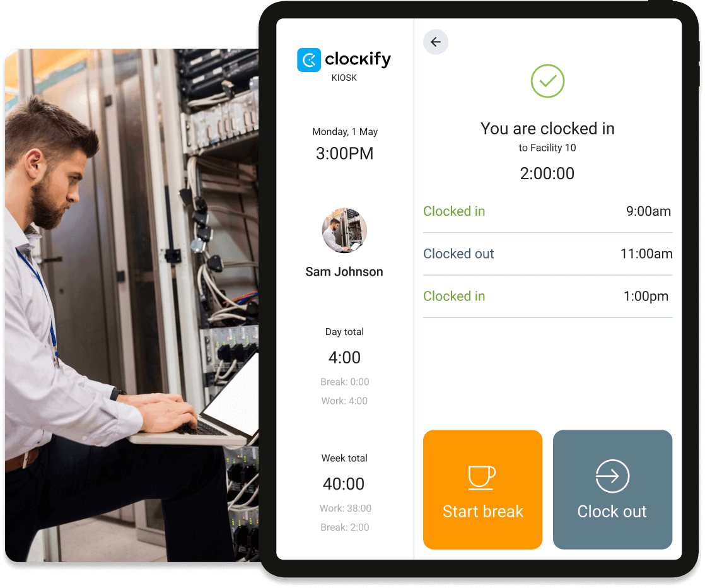Clock out using the gray button
The image size is (705, 588).
[612, 490]
